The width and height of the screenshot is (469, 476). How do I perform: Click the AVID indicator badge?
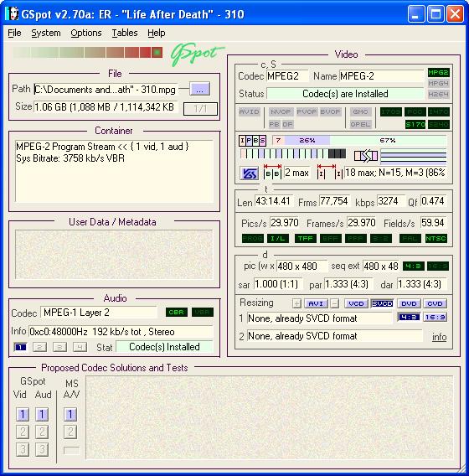pos(249,111)
